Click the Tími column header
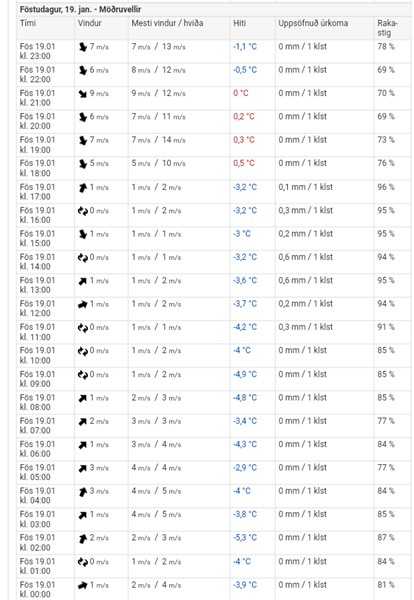This screenshot has width=414, height=600. click(28, 23)
